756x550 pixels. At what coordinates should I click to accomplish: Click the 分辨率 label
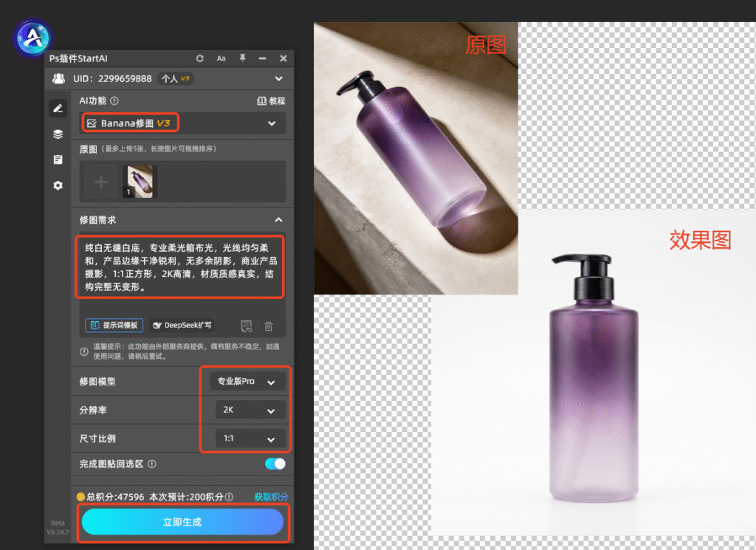pyautogui.click(x=93, y=410)
